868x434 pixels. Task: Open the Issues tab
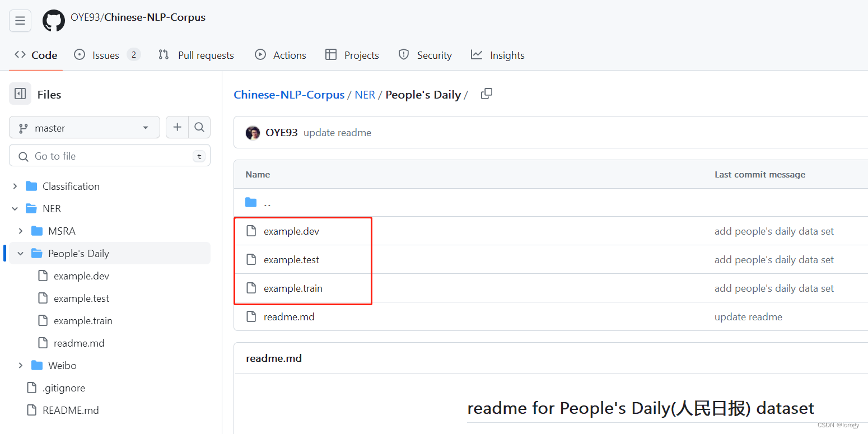[x=107, y=55]
